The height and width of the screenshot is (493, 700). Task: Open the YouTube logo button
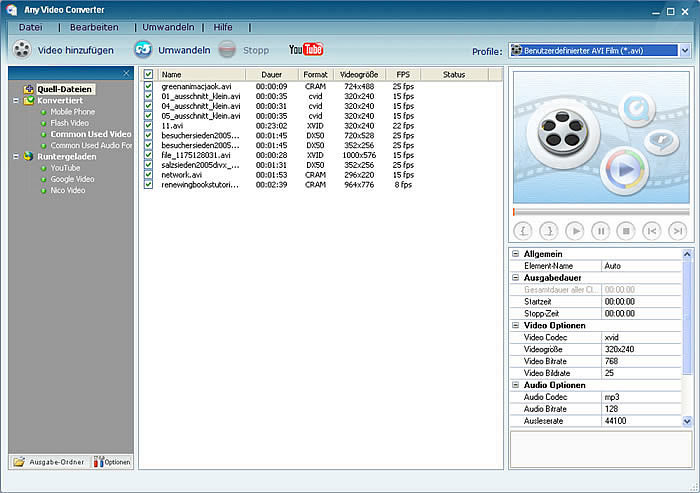click(306, 49)
